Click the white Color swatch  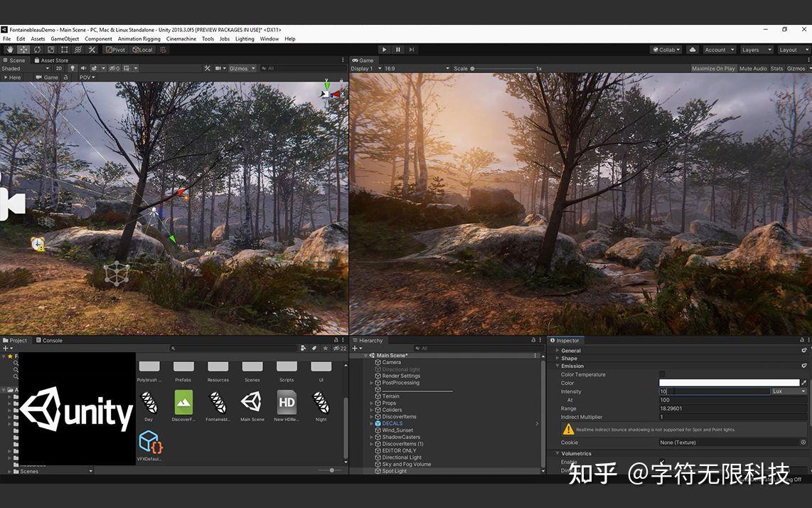point(729,383)
